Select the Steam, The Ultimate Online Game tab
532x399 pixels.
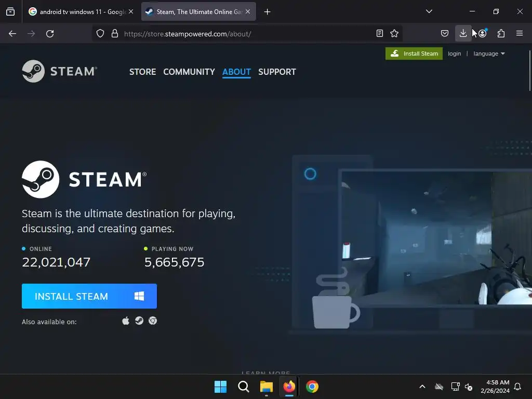(198, 11)
